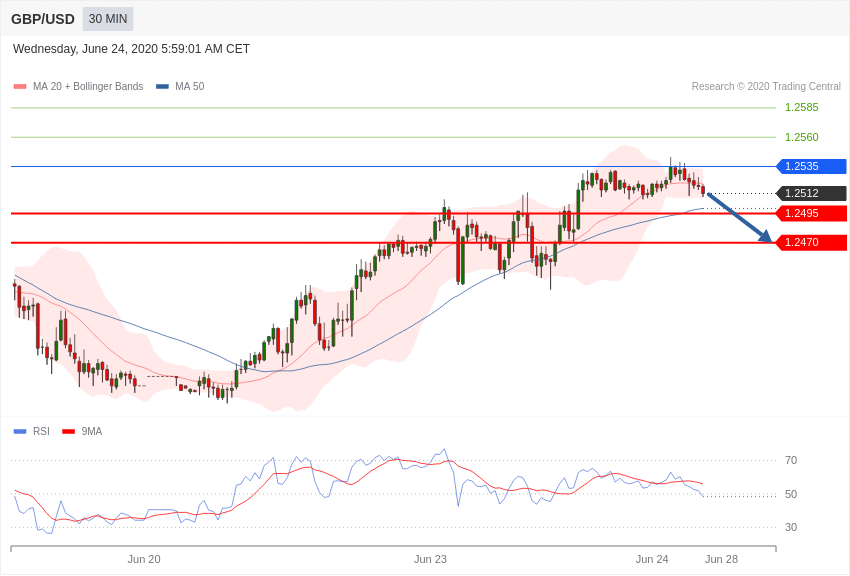
Task: Click the MA 20 + Bollinger Bands legend label
Action: (x=88, y=86)
